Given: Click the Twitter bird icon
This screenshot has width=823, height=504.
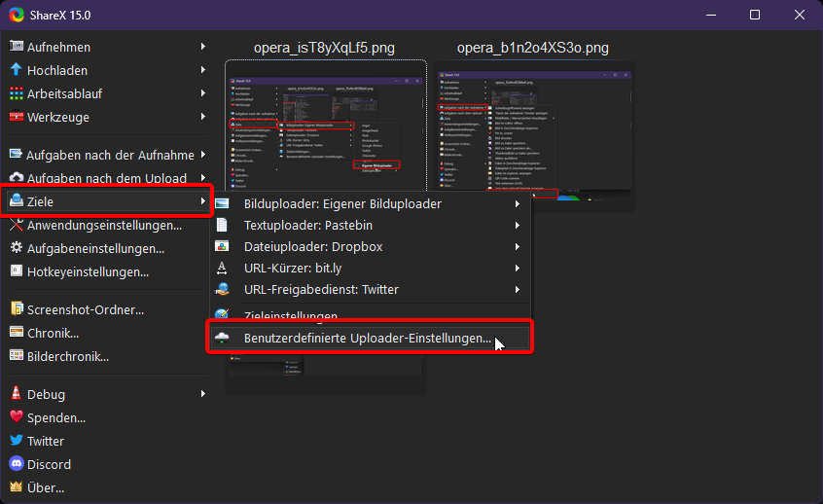Looking at the screenshot, I should click(x=16, y=441).
